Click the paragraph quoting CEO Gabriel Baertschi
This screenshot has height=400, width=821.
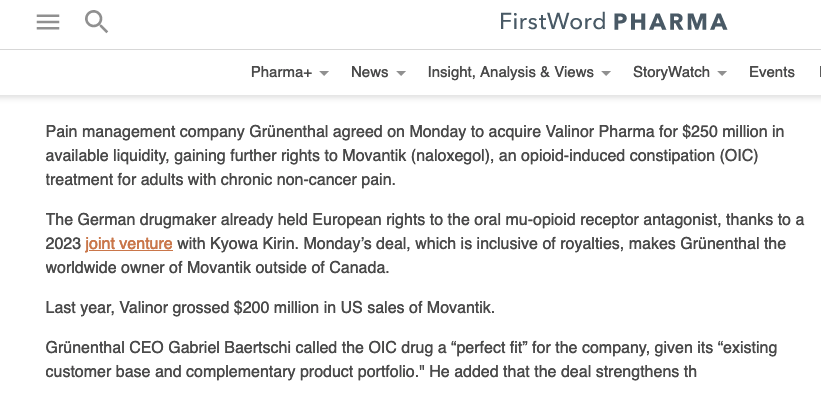400,360
